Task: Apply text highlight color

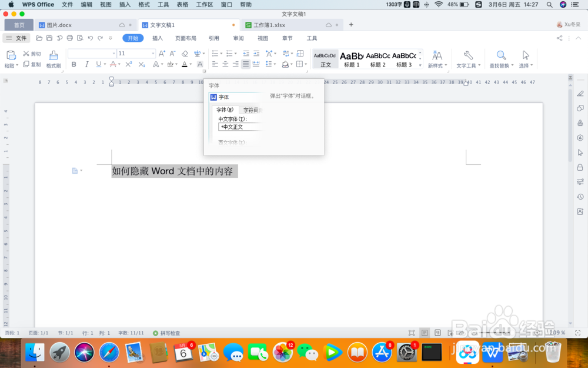Action: click(171, 64)
